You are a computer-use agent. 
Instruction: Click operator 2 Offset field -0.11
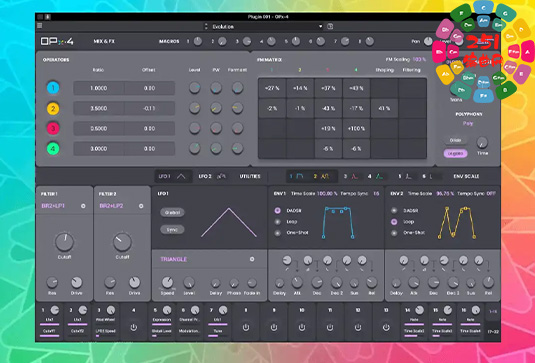[x=149, y=108]
